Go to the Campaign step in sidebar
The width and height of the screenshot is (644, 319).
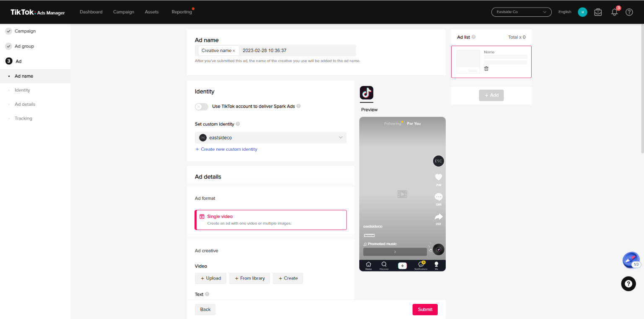click(25, 31)
